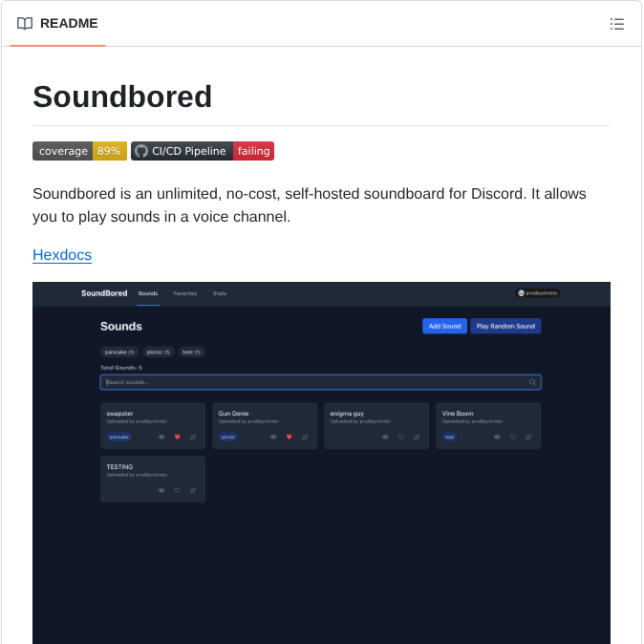Play the enigma guy sound card
This screenshot has width=644, height=644.
[376, 425]
